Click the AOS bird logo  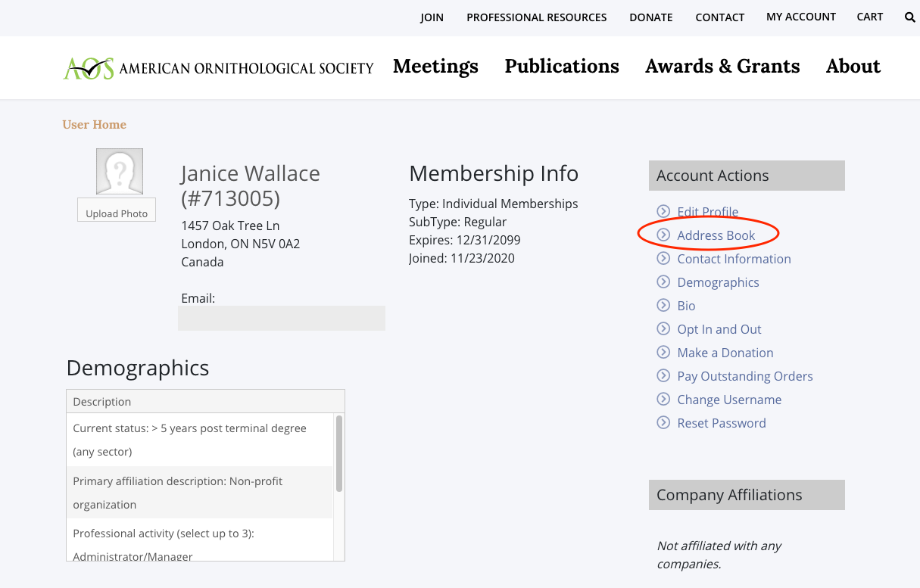89,68
